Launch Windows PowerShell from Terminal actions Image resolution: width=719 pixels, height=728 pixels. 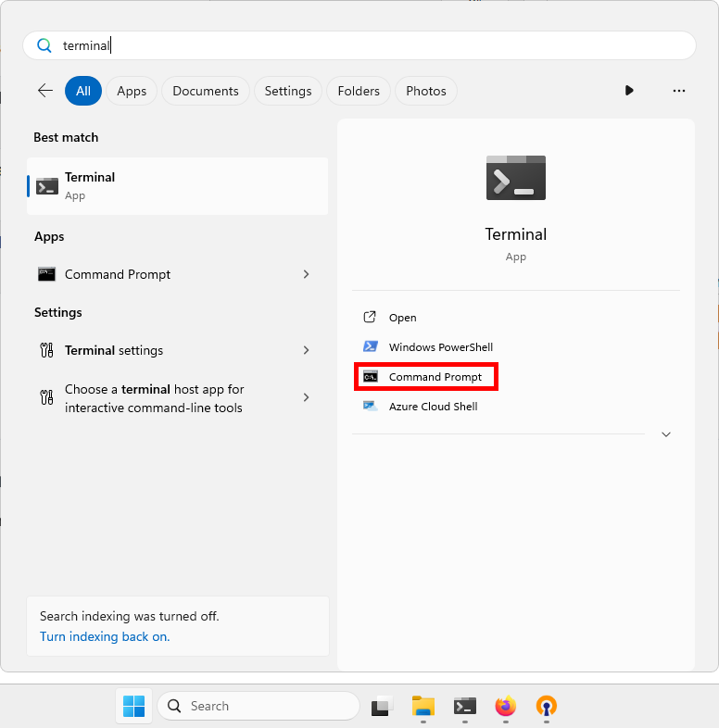point(516,346)
